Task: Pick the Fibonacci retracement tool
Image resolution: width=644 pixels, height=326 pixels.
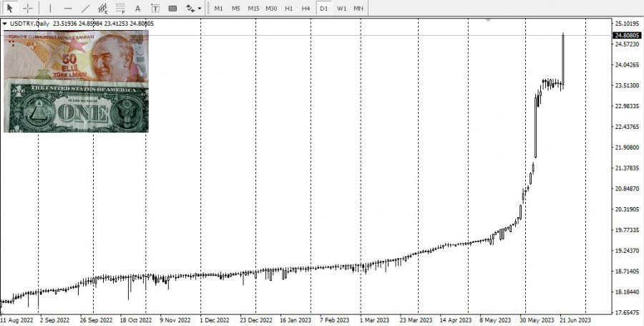Action: (120, 8)
